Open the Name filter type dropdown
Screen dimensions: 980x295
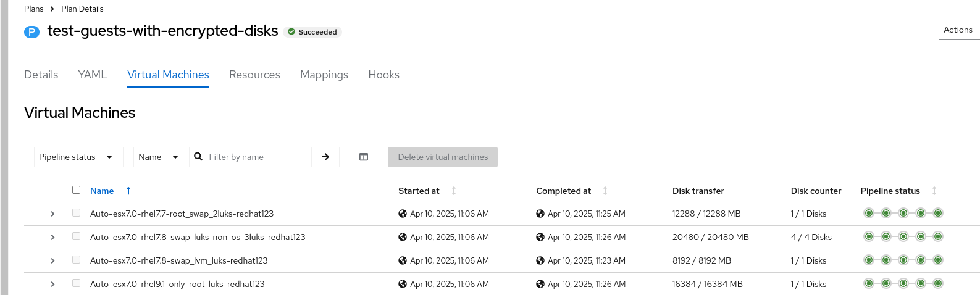(x=159, y=157)
